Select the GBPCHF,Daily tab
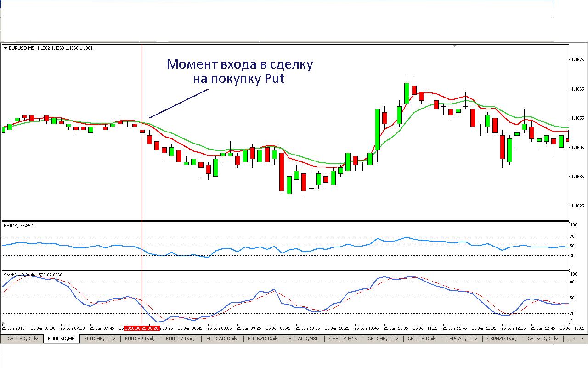This screenshot has width=588, height=368. click(383, 339)
